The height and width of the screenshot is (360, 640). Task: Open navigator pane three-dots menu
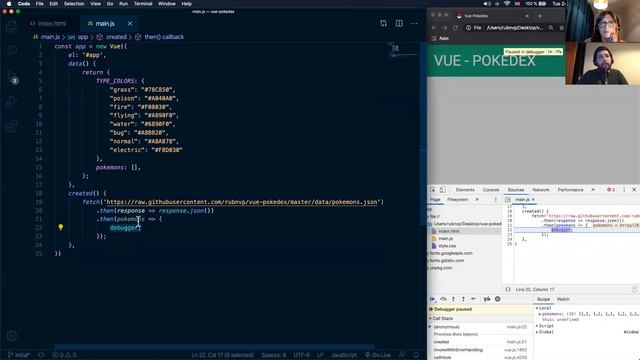tap(496, 200)
